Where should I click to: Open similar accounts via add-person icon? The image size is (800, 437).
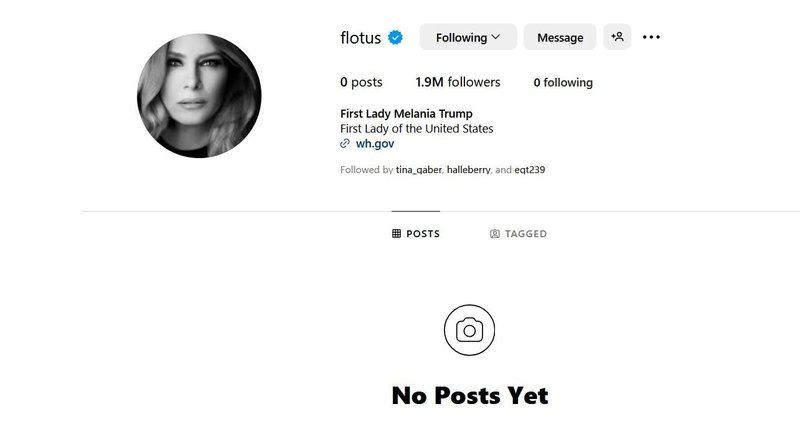coord(617,37)
